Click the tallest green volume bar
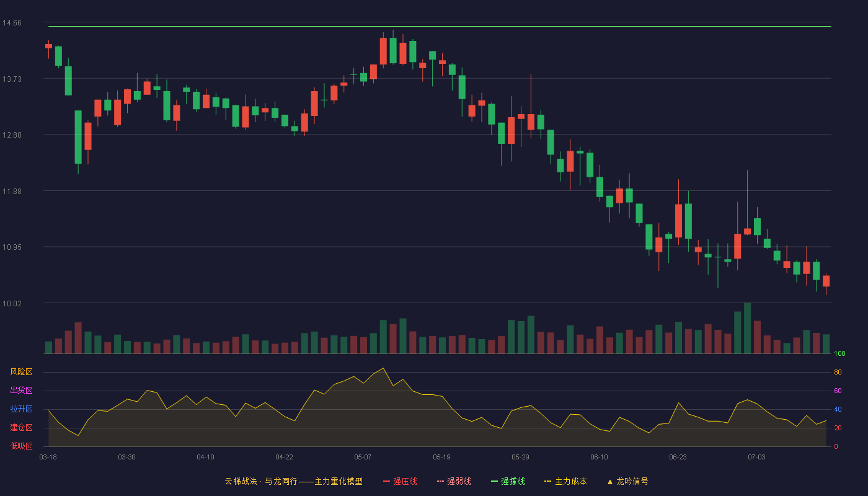 747,328
